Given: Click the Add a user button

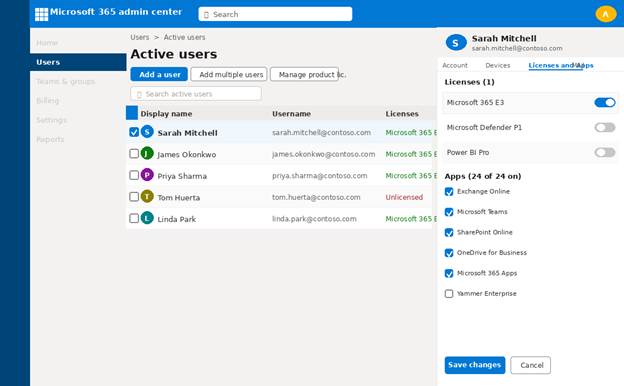Looking at the screenshot, I should 159,74.
